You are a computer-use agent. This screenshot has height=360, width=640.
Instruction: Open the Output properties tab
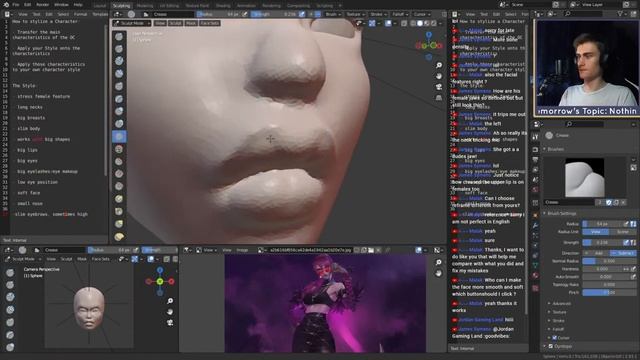point(536,160)
